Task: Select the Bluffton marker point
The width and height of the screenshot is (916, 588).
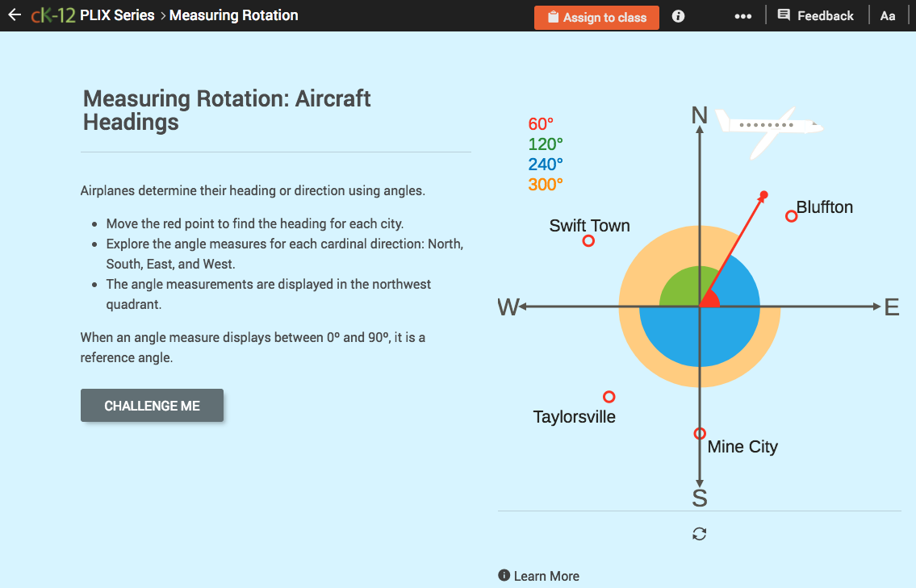Action: click(790, 215)
